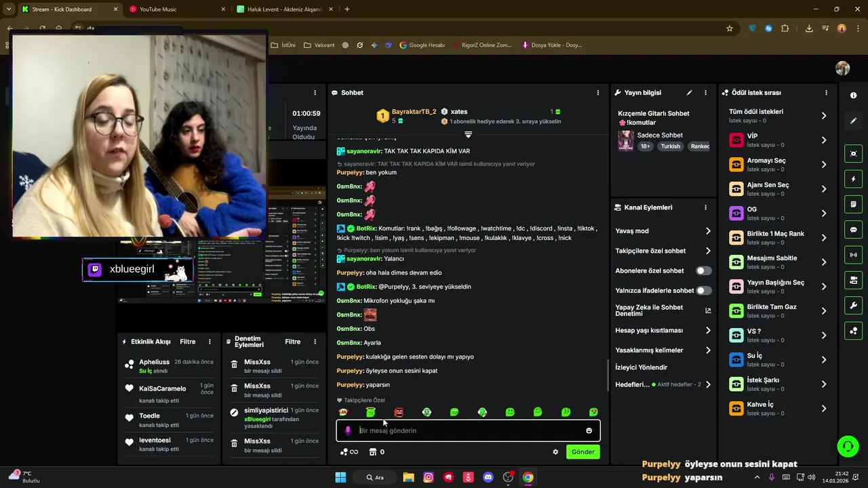This screenshot has height=488, width=868.
Task: Open chat settings gear icon
Action: [x=555, y=452]
